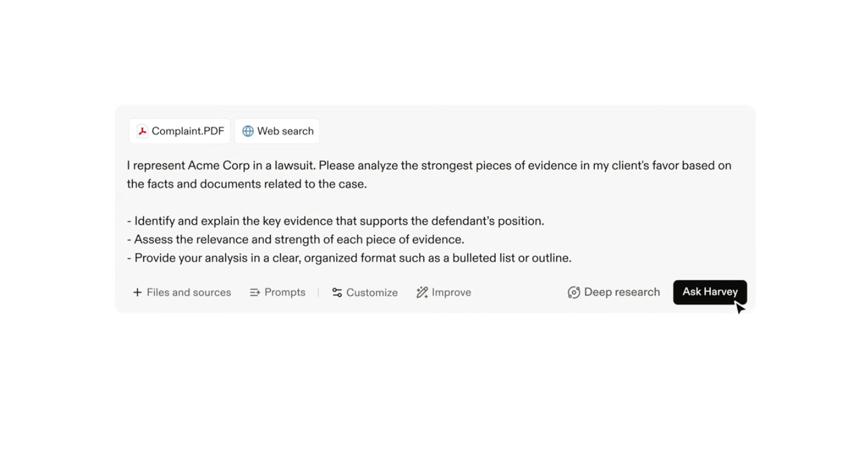Open the Customize options panel
Viewport: 868px width, 476px height.
tap(364, 292)
